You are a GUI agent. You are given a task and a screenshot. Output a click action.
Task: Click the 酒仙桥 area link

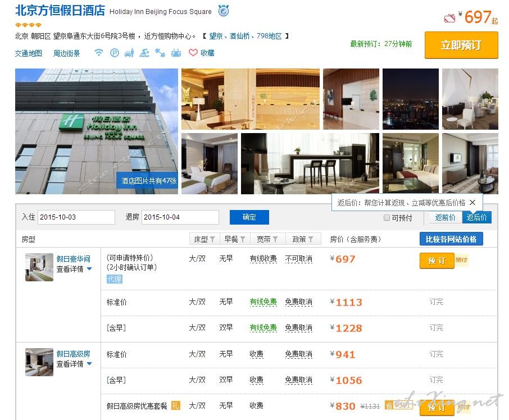(x=239, y=36)
